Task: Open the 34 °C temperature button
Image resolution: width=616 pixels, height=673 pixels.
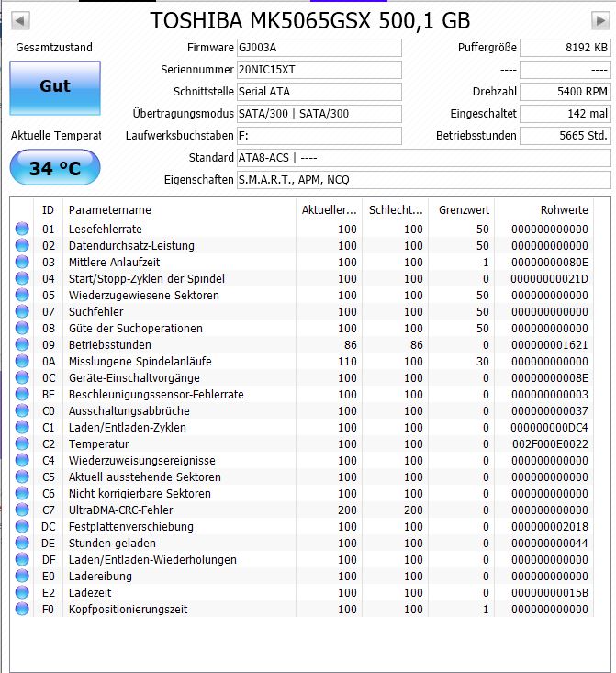Action: coord(55,167)
